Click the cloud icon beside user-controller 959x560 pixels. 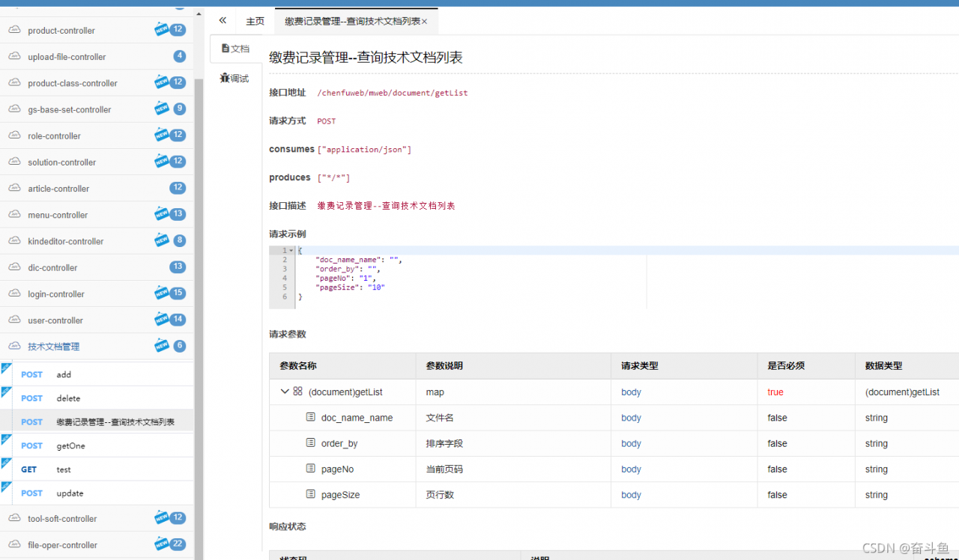click(x=14, y=320)
